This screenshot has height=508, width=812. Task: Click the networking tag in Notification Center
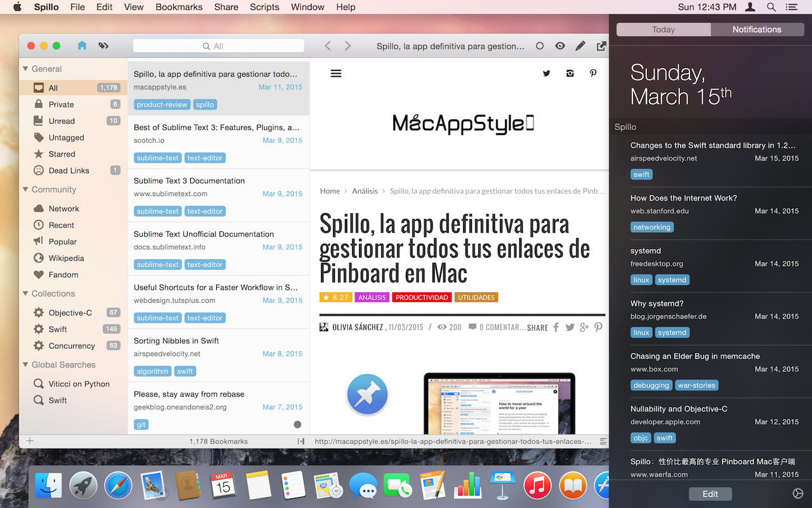point(652,227)
